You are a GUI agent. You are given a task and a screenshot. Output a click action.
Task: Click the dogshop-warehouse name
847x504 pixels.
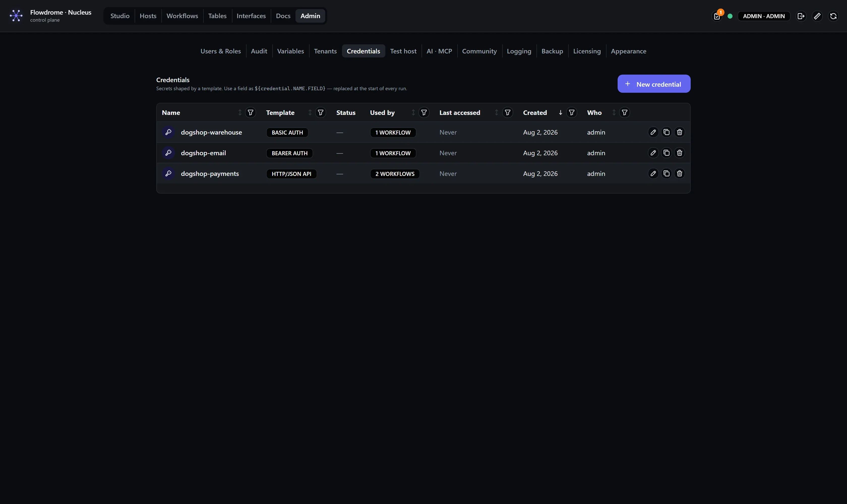211,132
